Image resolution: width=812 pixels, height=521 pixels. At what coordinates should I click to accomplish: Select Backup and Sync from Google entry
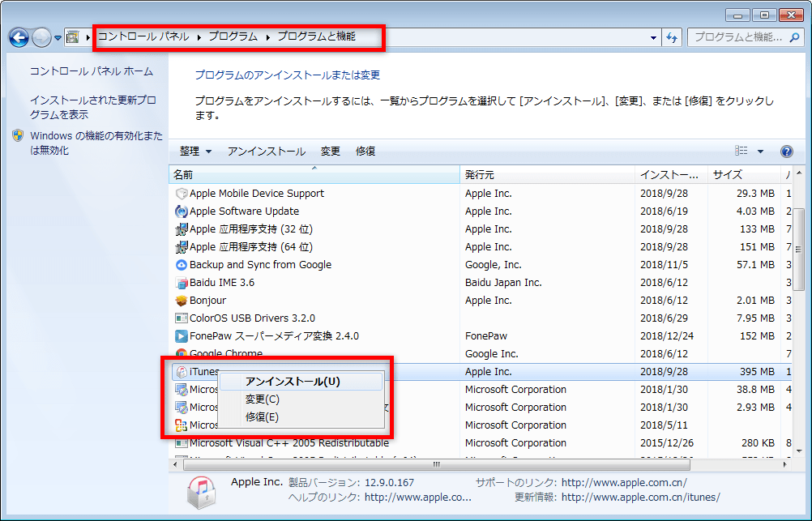(x=260, y=265)
